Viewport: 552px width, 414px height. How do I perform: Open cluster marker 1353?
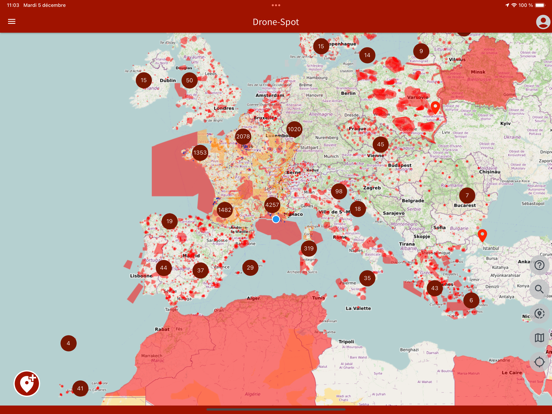(200, 153)
